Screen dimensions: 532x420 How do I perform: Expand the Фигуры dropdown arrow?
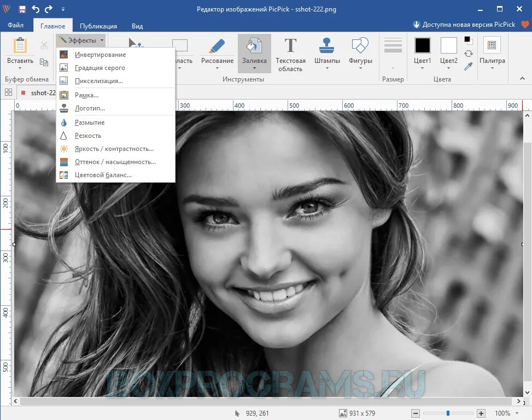click(360, 68)
